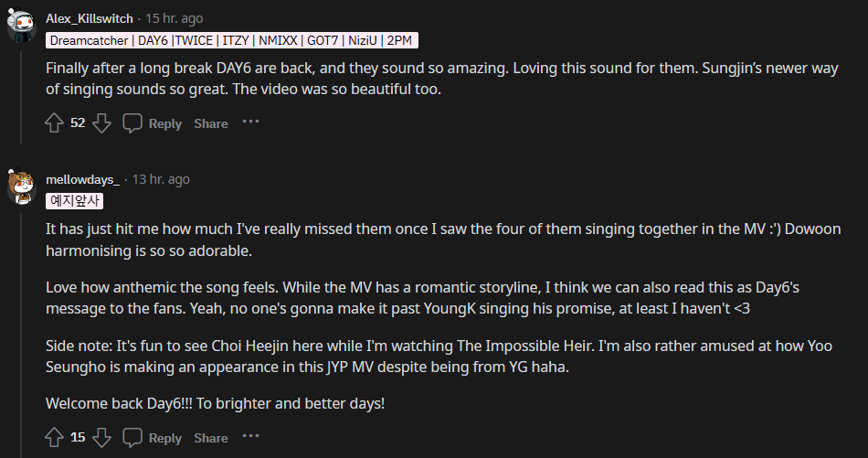
Task: Click Share under mellowdays_ comment
Action: 210,438
